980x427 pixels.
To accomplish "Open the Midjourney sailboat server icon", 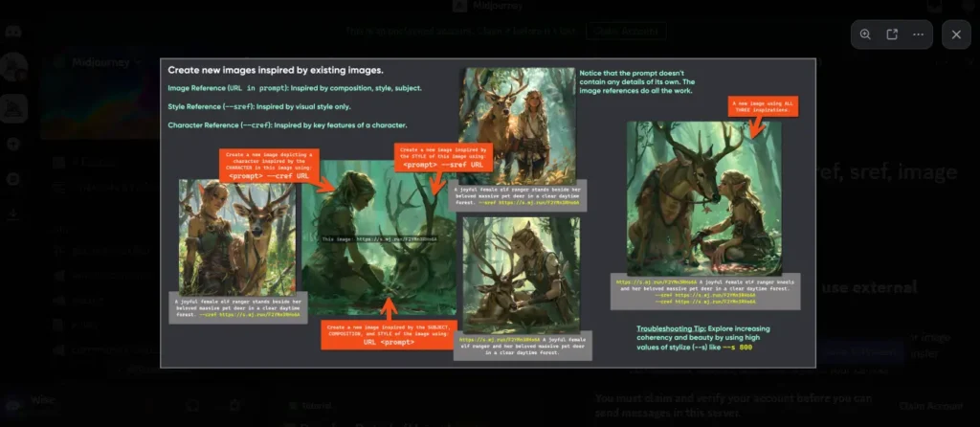I will 13,107.
